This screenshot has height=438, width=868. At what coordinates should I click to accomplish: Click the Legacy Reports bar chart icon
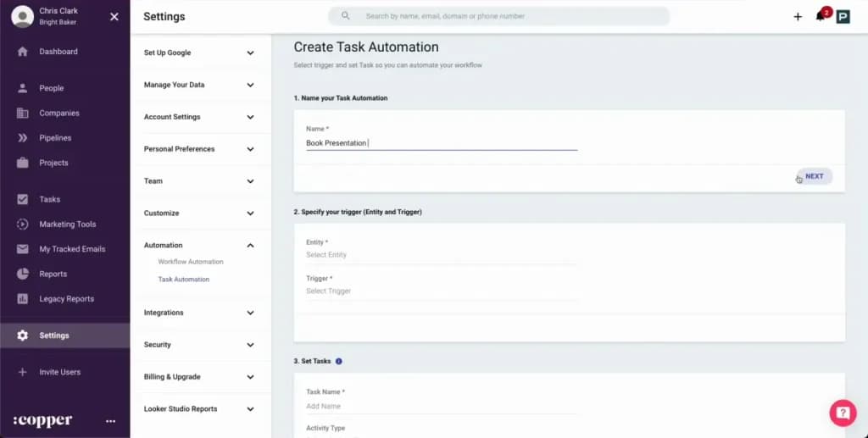tap(22, 298)
